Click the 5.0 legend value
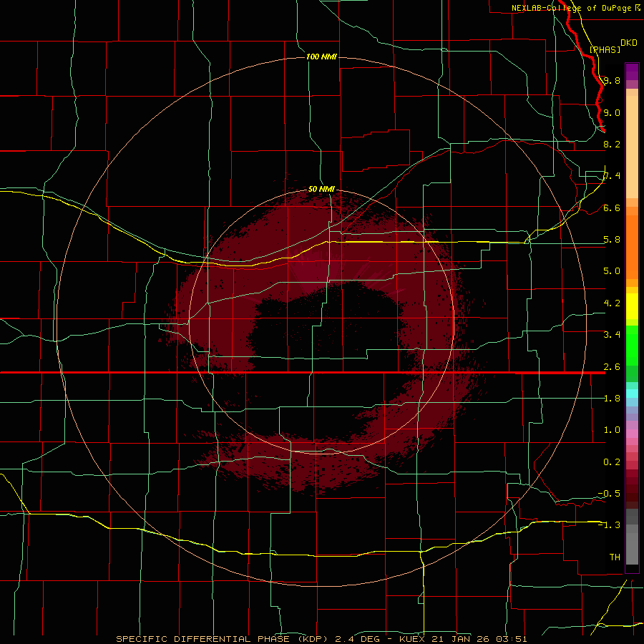This screenshot has height=644, width=644. coord(612,271)
